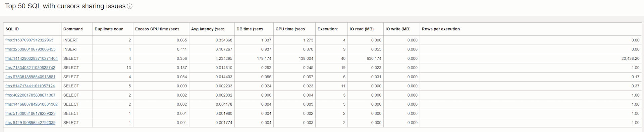This screenshot has height=132, width=644.
Task: Select the 0.937 DB time cell
Action: (x=254, y=49)
